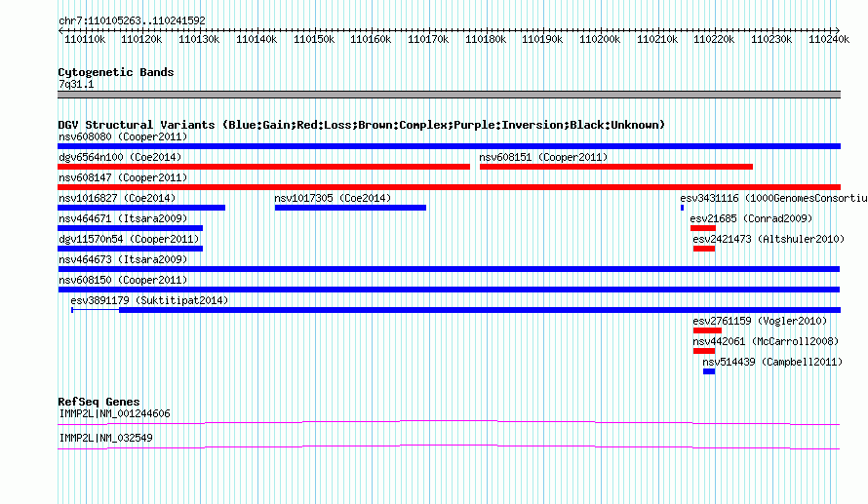
Task: Open the nsv514439 (Campbell2011) label
Action: (772, 362)
